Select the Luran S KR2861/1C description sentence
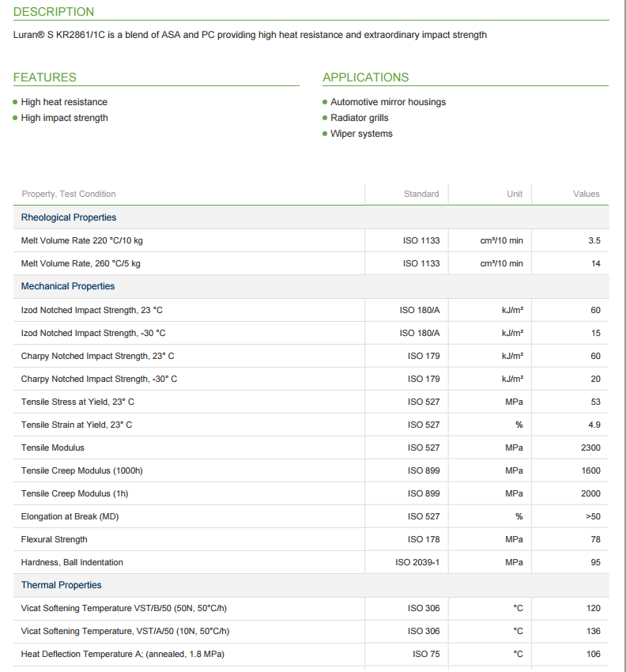The width and height of the screenshot is (626, 672). point(250,35)
